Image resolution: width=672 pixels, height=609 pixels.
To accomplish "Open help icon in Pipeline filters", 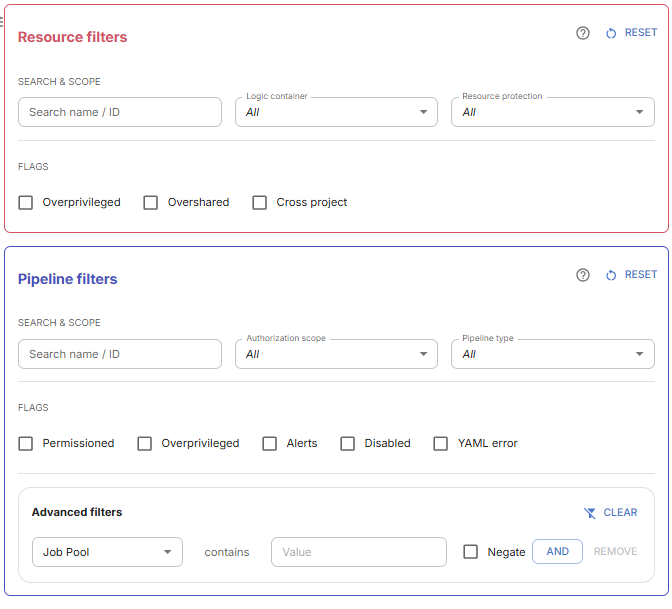I will pyautogui.click(x=582, y=275).
